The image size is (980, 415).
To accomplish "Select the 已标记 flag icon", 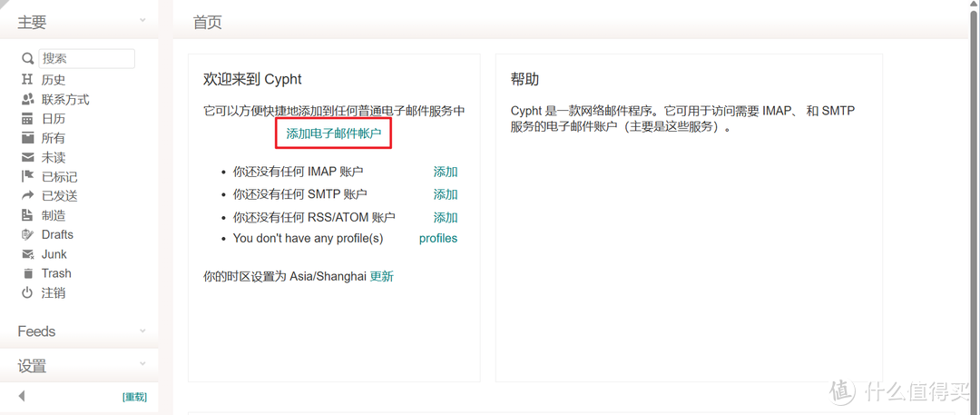I will point(27,177).
